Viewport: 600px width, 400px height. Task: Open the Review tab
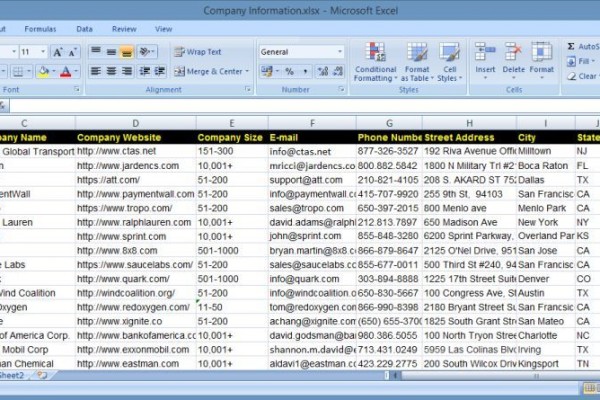(x=124, y=29)
